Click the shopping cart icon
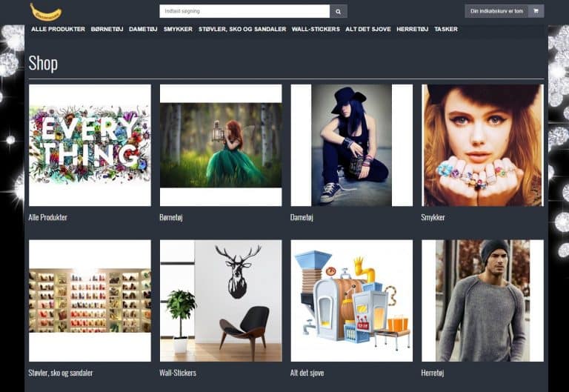 [536, 11]
